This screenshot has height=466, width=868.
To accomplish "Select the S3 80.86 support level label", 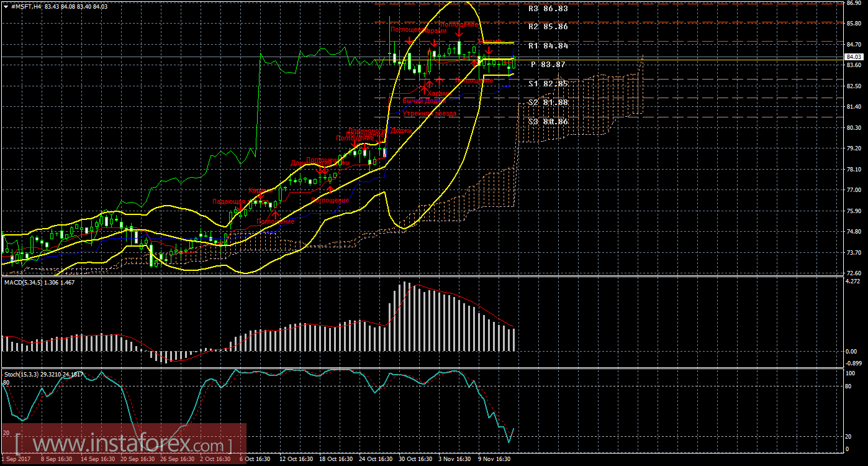I will [548, 122].
